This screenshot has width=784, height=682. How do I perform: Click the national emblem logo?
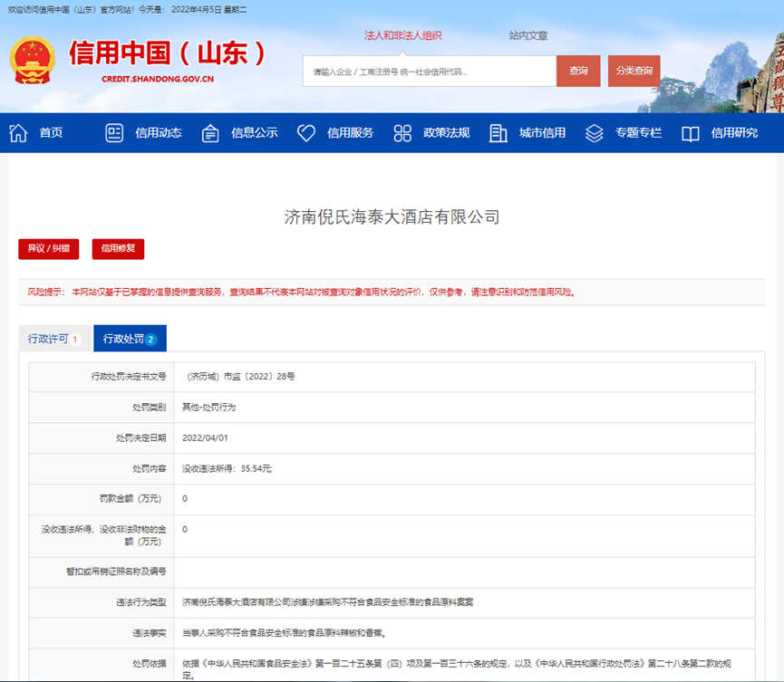point(33,61)
